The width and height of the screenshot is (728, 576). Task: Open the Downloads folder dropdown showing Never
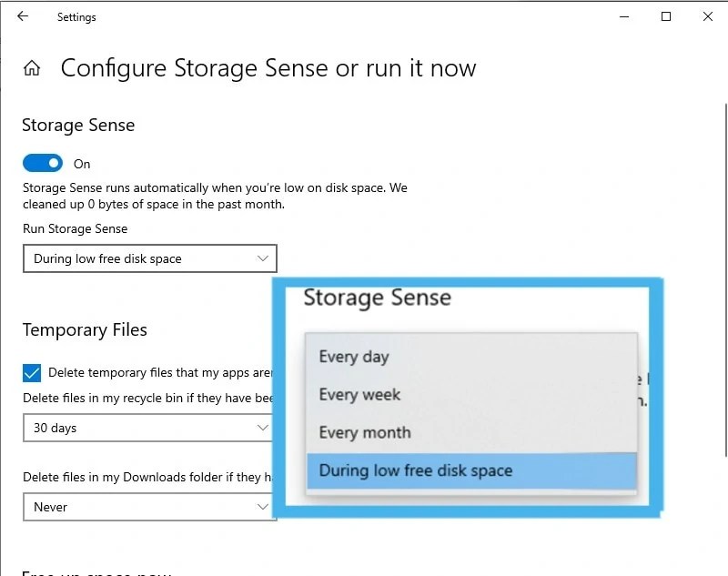146,507
